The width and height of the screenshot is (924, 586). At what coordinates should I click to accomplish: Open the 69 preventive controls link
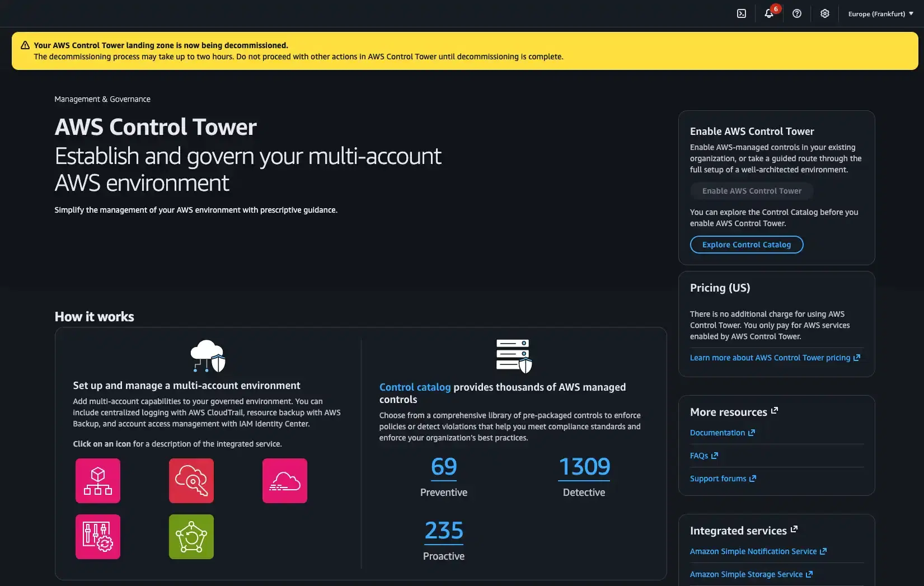pos(444,467)
